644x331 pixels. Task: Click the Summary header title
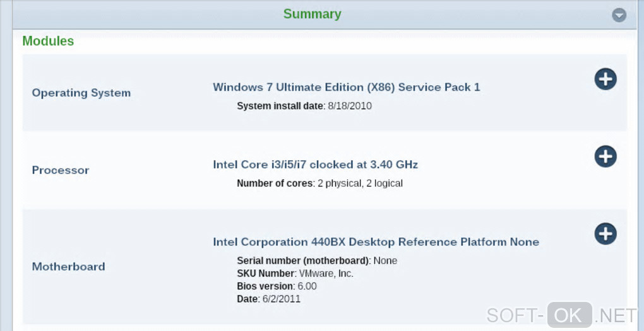click(x=312, y=14)
